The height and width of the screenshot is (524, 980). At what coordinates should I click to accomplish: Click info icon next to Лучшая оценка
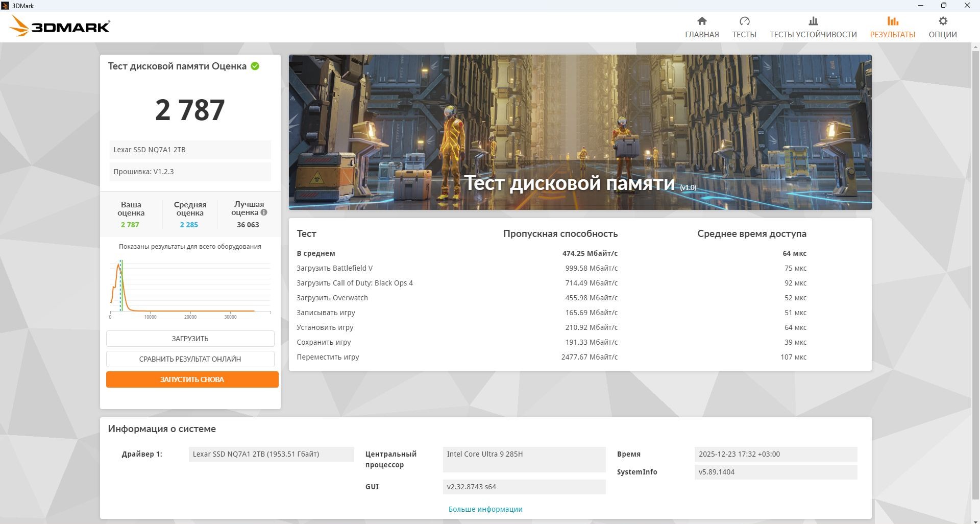coord(264,212)
